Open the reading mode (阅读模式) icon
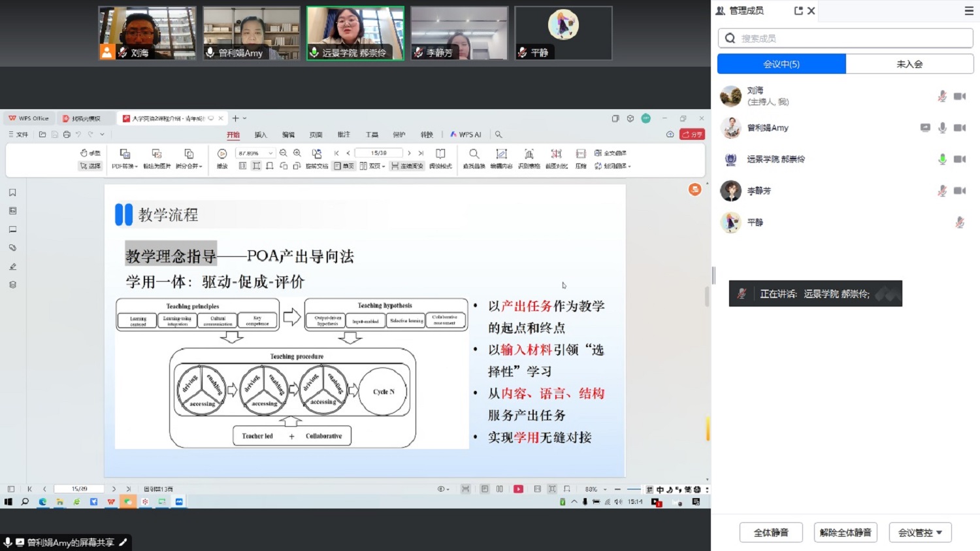This screenshot has height=551, width=980. coord(440,154)
